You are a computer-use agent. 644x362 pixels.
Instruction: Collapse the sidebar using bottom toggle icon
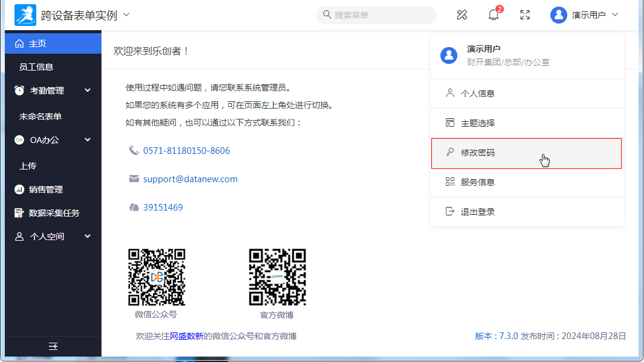tap(53, 346)
